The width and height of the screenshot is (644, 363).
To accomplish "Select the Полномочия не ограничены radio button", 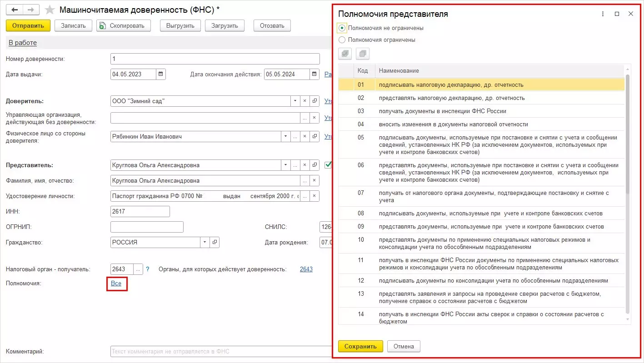I will point(342,28).
